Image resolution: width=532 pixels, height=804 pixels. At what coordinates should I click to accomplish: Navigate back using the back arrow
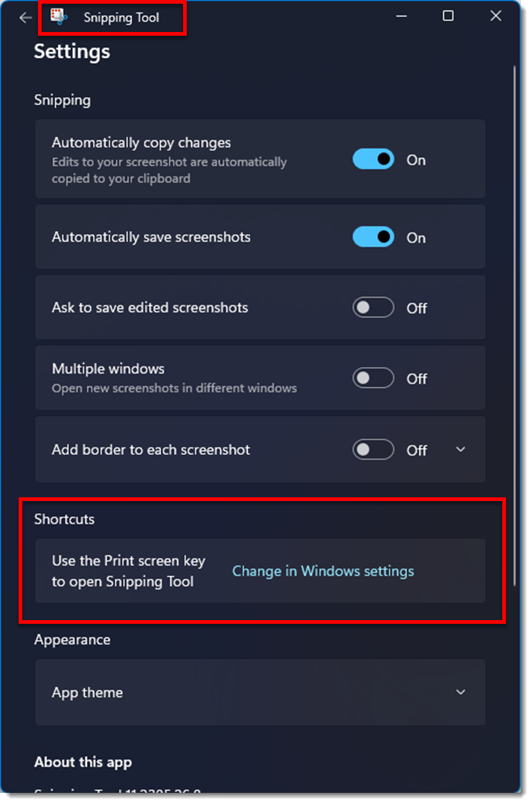coord(25,16)
